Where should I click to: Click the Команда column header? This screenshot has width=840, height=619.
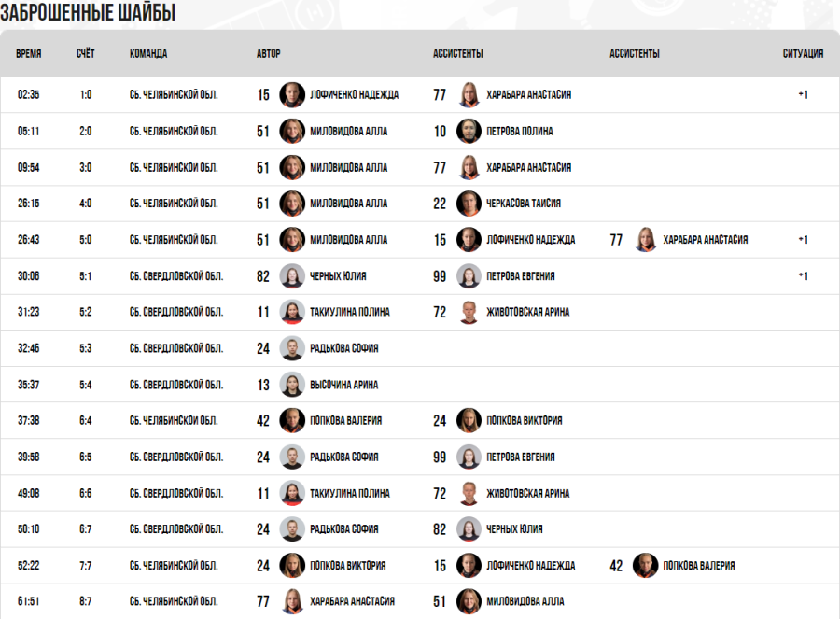(x=148, y=54)
